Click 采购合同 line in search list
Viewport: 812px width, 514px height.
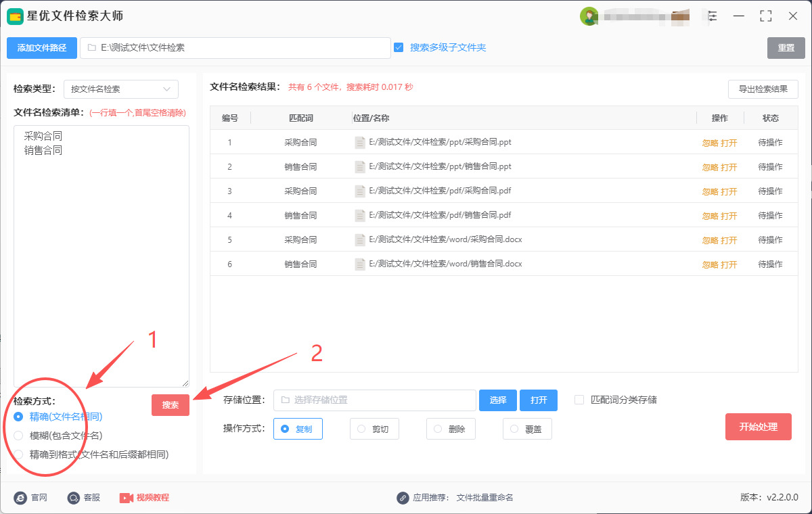(43, 136)
